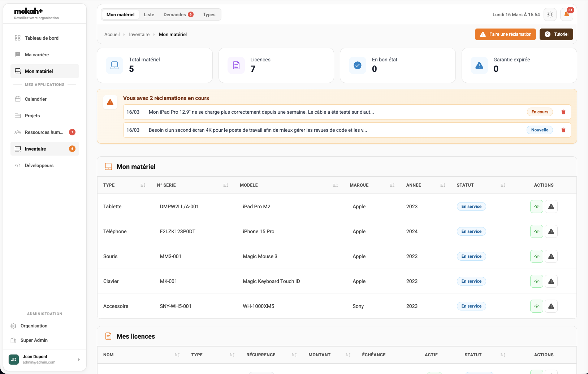Sort table by Année column
This screenshot has height=374, width=588.
[x=442, y=185]
